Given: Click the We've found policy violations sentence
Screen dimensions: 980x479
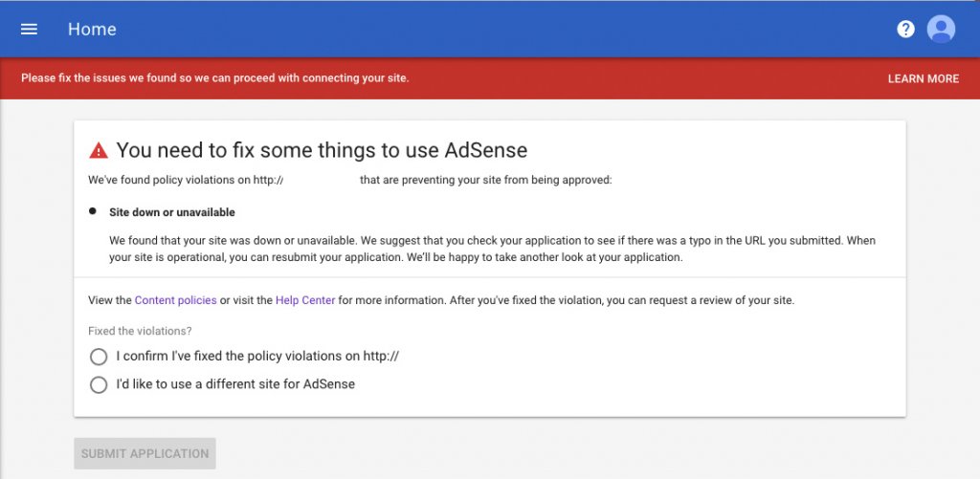Looking at the screenshot, I should click(x=182, y=180).
